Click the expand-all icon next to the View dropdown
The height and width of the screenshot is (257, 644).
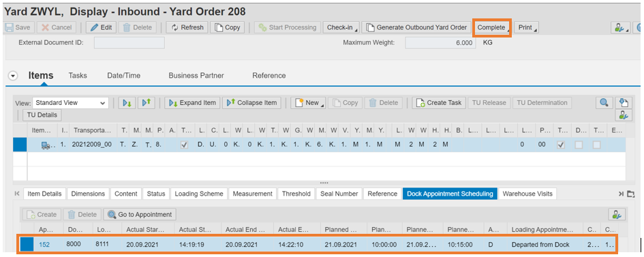pos(127,103)
